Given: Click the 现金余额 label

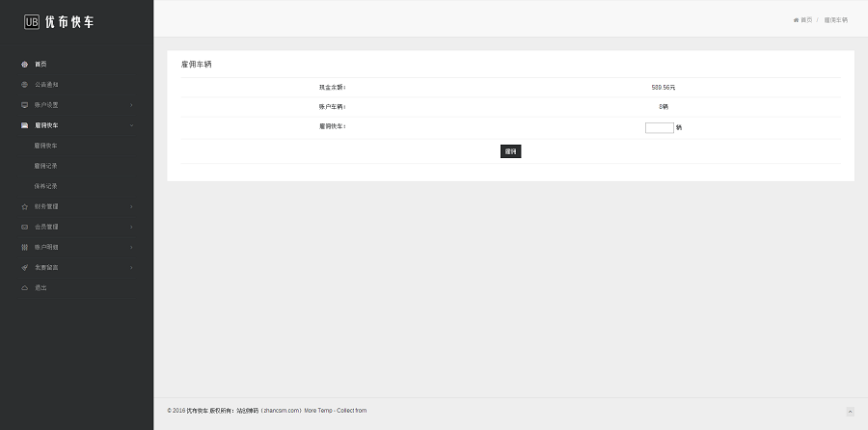Looking at the screenshot, I should pos(332,88).
